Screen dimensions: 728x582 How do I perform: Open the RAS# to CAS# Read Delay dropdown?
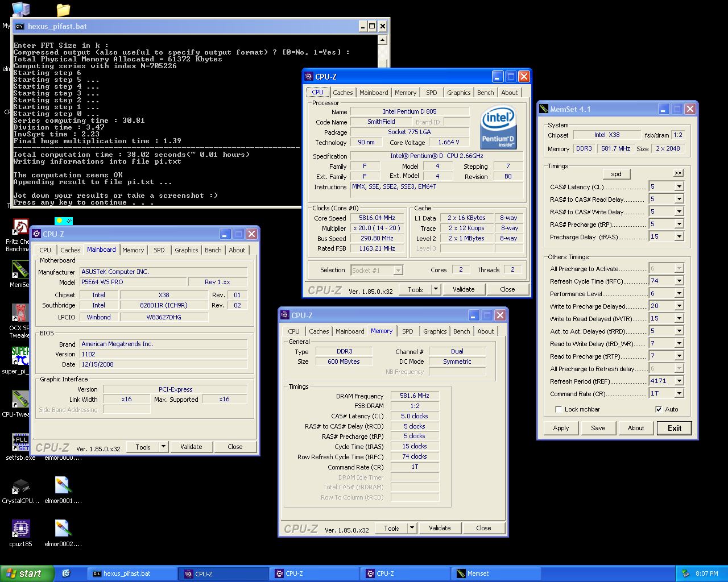point(679,199)
